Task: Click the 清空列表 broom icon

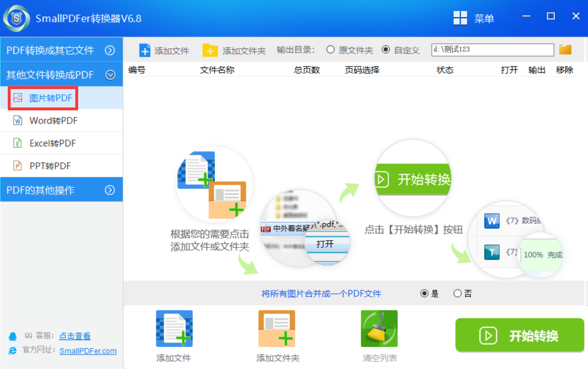Action: (x=379, y=329)
